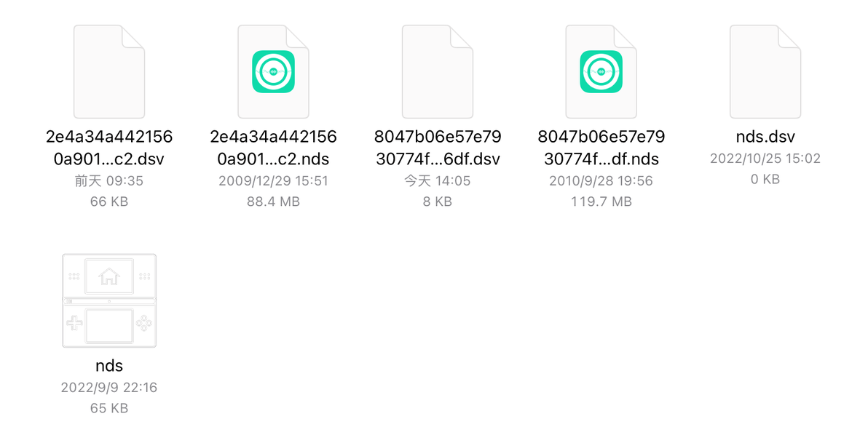Click the nds item name label

point(109,366)
